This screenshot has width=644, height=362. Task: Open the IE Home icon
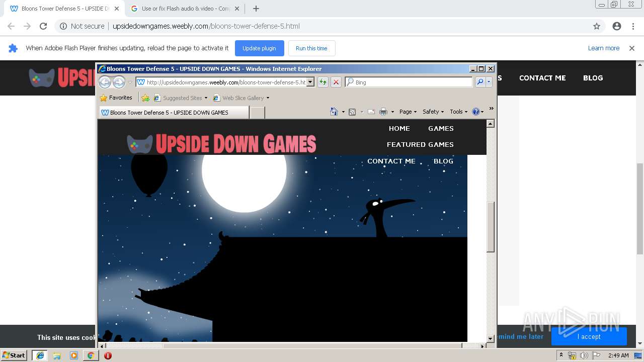click(x=334, y=112)
